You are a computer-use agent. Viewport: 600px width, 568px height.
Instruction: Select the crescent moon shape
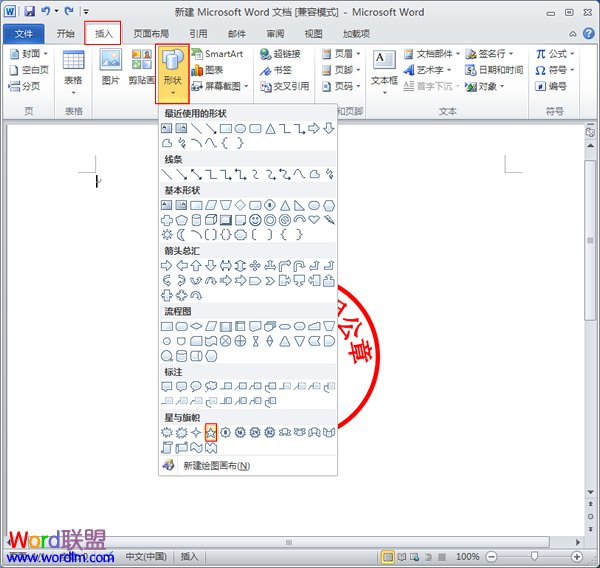(181, 234)
